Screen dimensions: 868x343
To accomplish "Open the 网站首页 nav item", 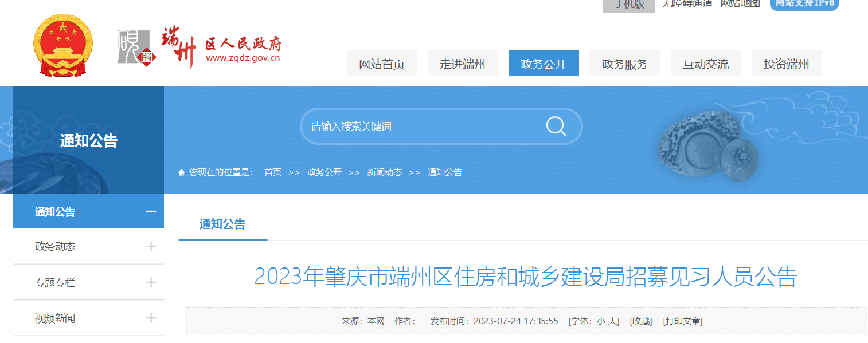I will click(x=382, y=64).
